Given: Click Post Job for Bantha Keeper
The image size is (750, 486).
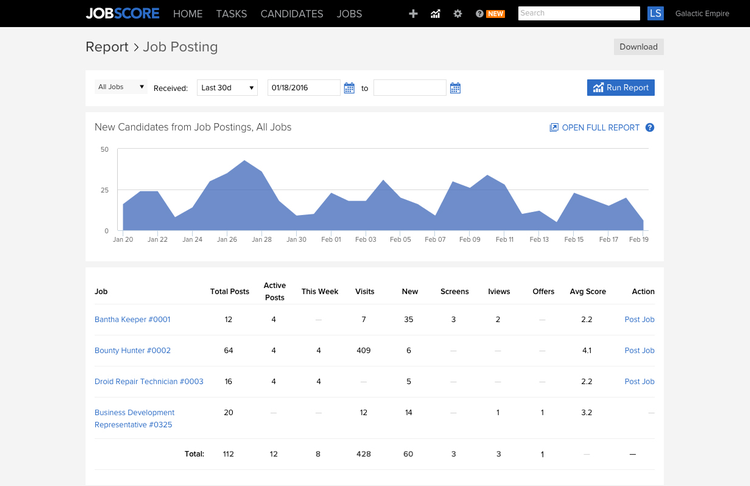Looking at the screenshot, I should coord(639,320).
